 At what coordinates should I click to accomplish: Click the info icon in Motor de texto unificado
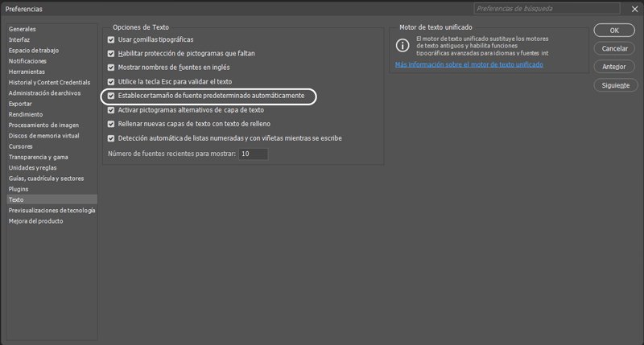pyautogui.click(x=402, y=45)
